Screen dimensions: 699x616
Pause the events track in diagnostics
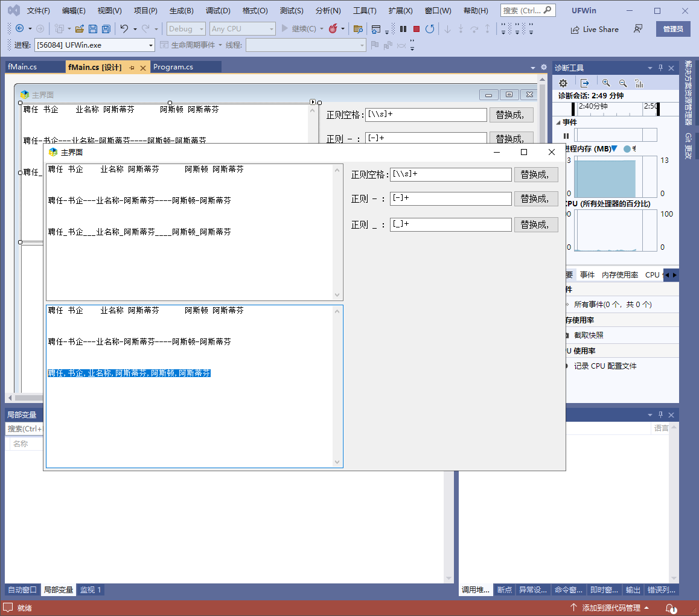coord(566,136)
